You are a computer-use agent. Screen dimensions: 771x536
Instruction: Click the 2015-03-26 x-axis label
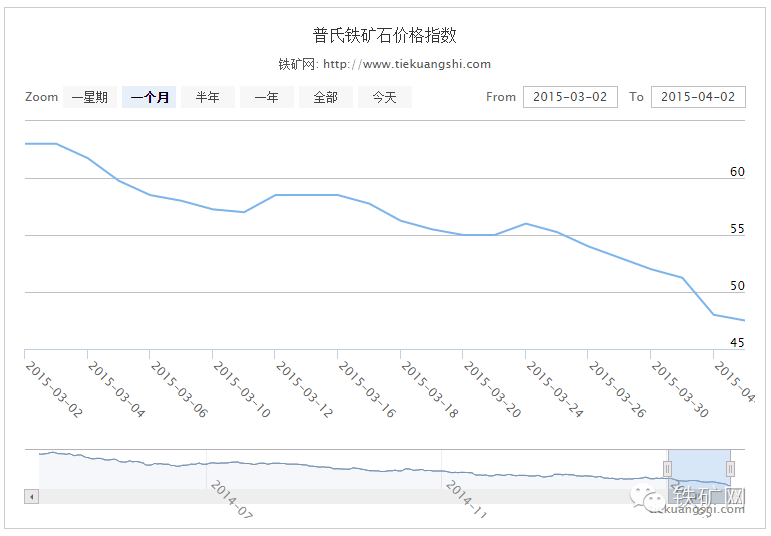click(x=617, y=389)
